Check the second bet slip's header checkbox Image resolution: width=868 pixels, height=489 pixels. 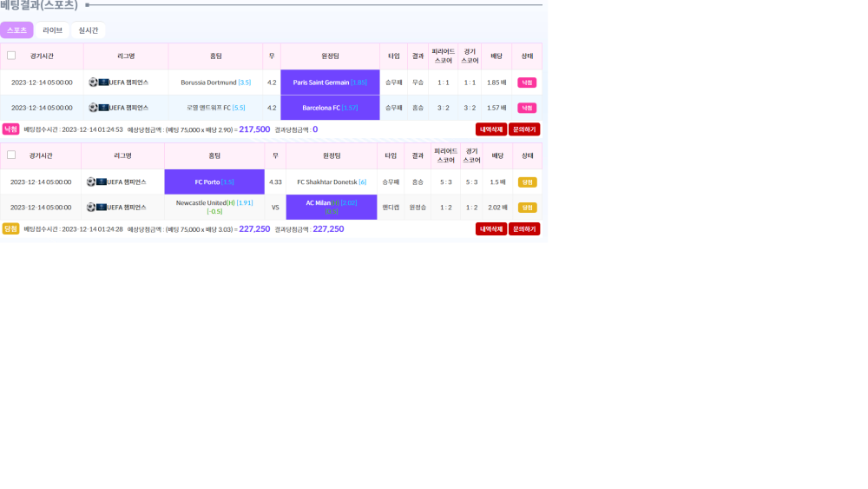point(11,155)
